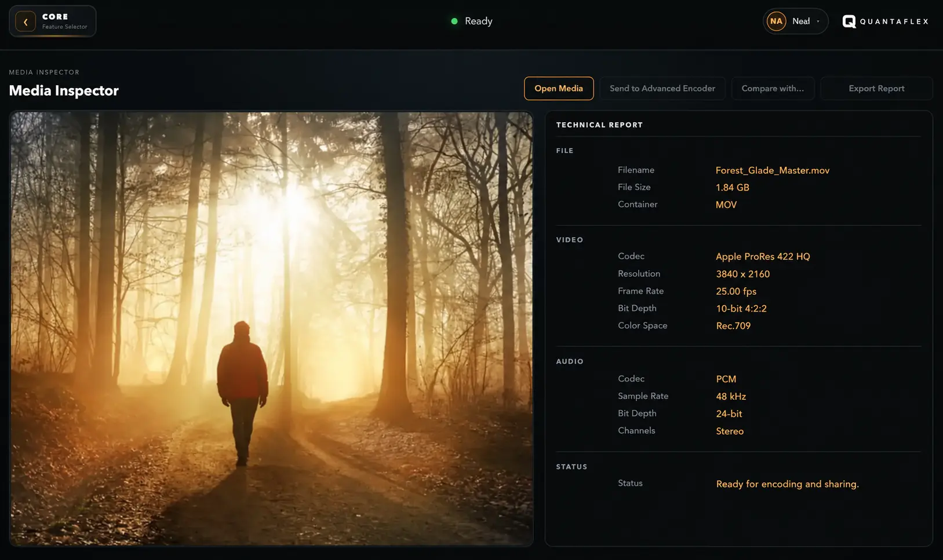Click the Ready status label in header
The width and height of the screenshot is (943, 560).
point(478,21)
